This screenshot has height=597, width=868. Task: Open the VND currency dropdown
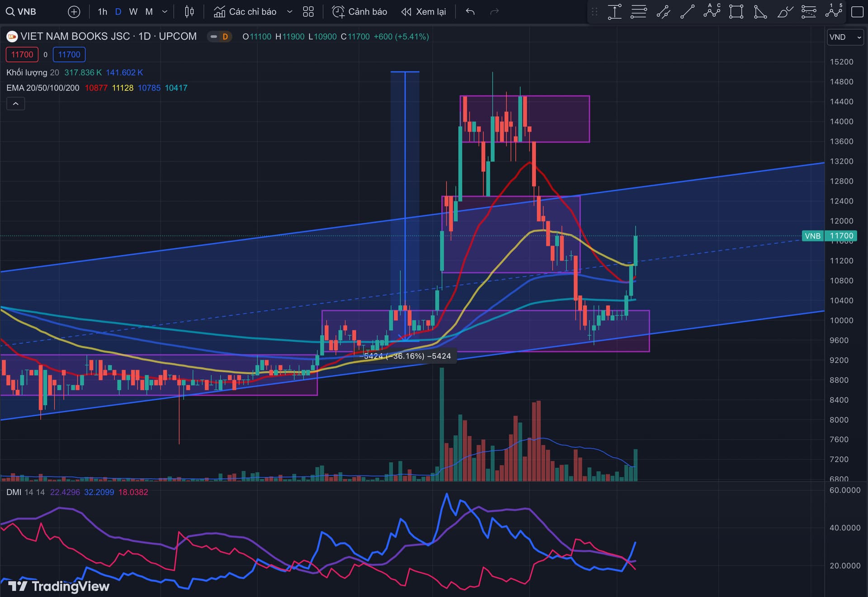pos(845,37)
